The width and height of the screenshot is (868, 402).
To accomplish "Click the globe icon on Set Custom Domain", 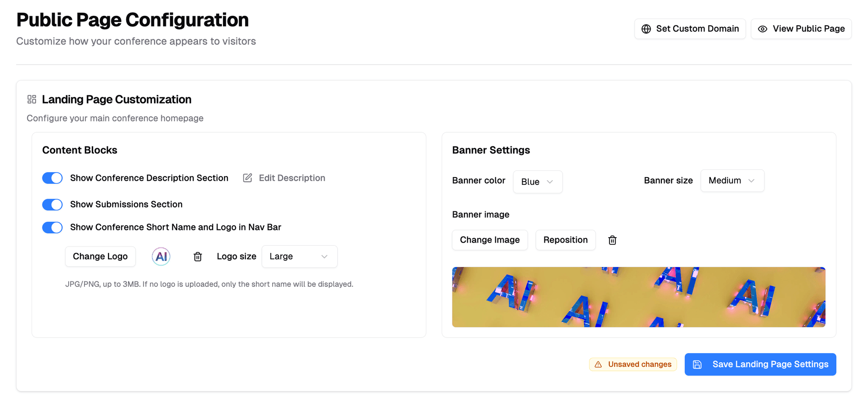I will [646, 28].
